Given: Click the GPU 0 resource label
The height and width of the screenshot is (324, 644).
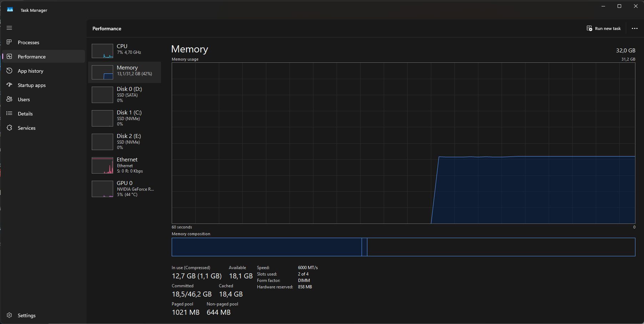Looking at the screenshot, I should [125, 183].
